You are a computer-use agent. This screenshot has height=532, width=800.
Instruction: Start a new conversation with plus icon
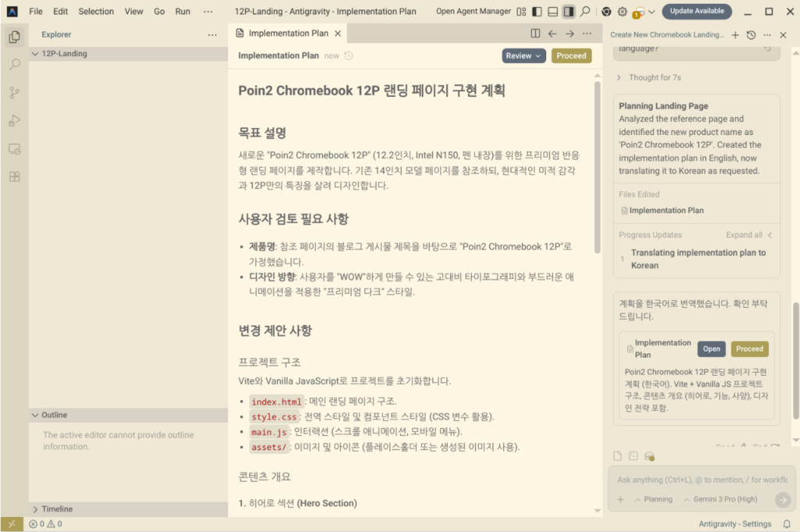pos(735,35)
